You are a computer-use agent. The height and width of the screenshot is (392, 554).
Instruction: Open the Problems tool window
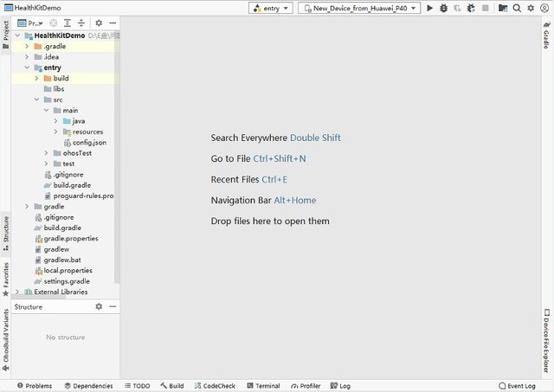tap(35, 386)
